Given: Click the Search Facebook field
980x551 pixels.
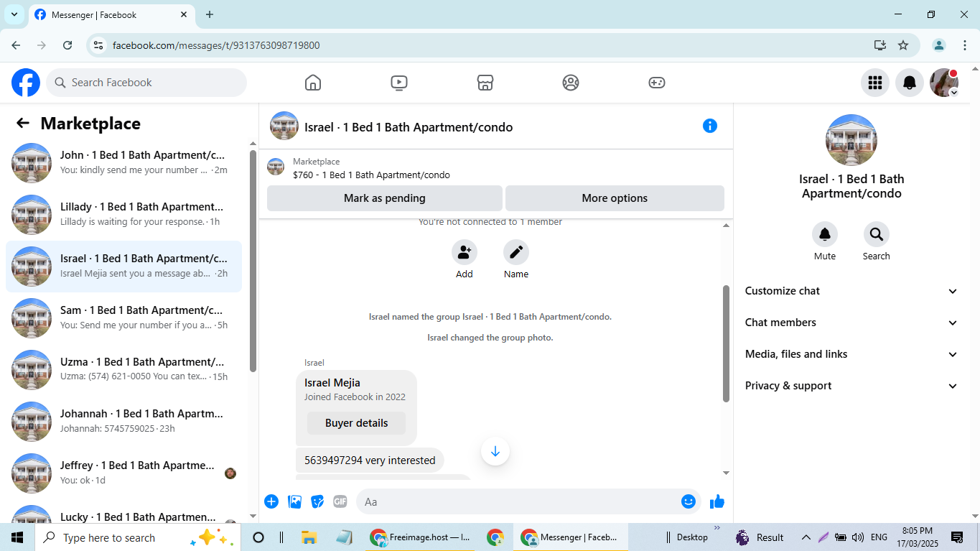Looking at the screenshot, I should [x=146, y=83].
